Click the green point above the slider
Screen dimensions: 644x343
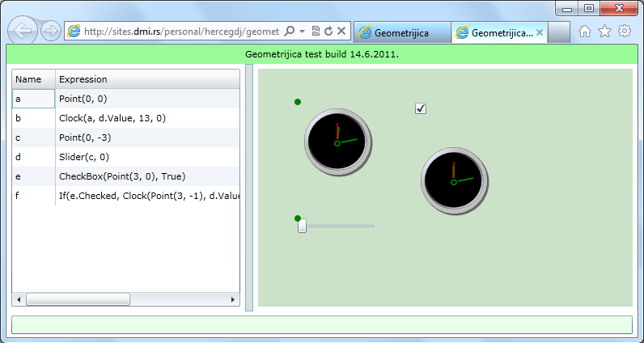click(298, 218)
